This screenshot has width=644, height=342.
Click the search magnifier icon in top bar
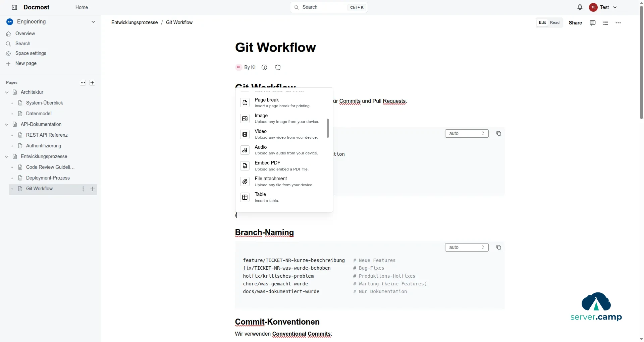point(297,7)
